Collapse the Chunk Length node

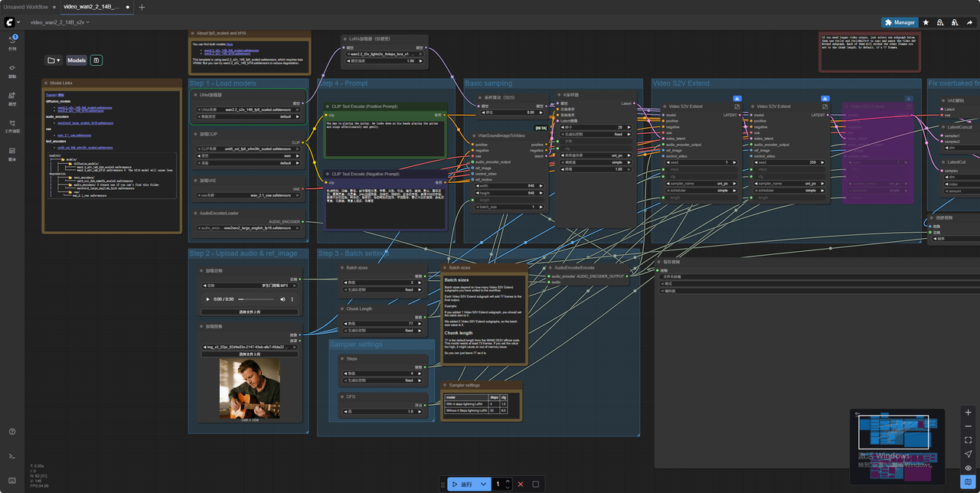click(x=343, y=309)
